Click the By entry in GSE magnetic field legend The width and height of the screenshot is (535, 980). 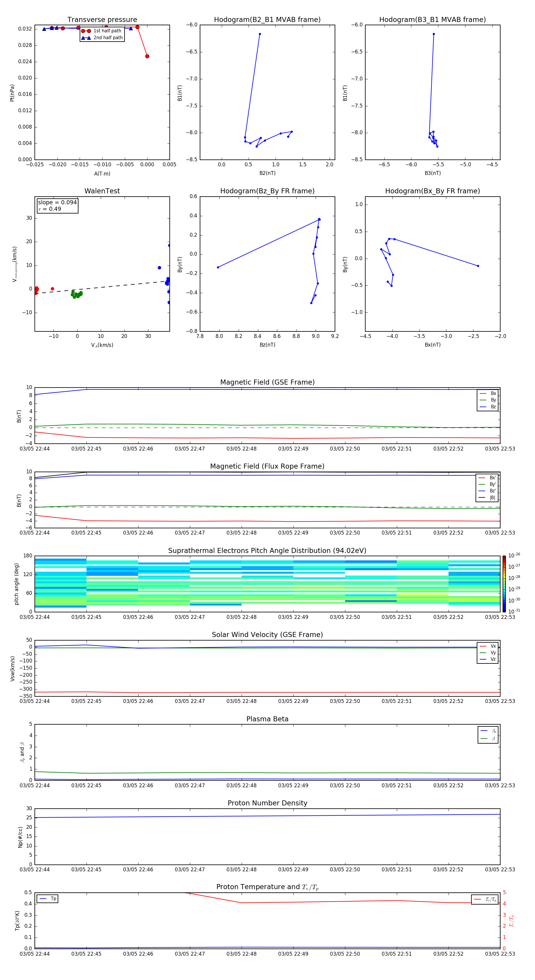tap(488, 400)
